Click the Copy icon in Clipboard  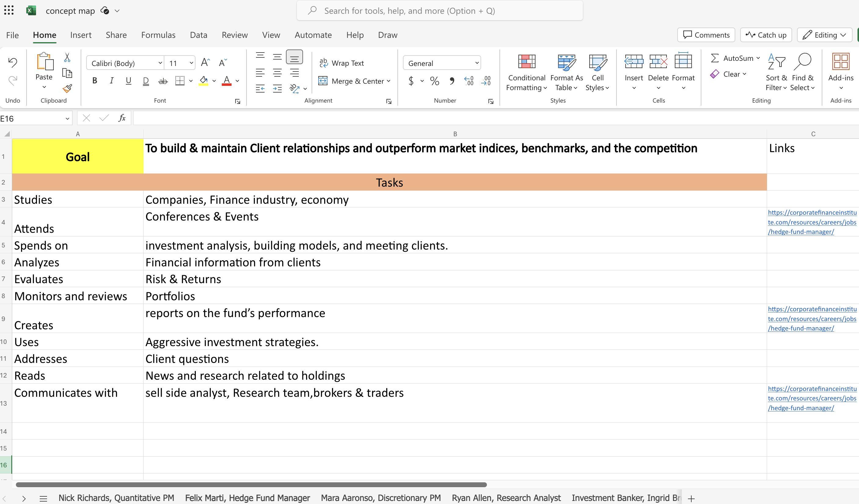pos(67,73)
